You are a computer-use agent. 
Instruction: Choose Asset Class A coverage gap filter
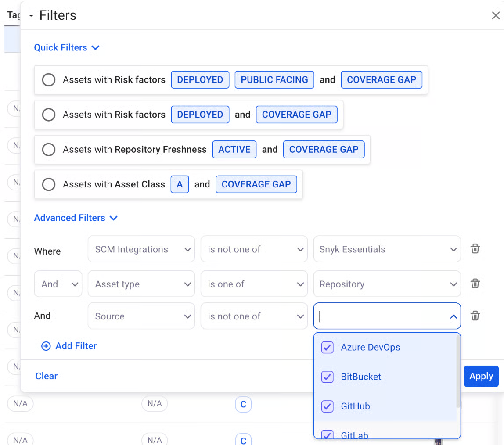coord(48,184)
